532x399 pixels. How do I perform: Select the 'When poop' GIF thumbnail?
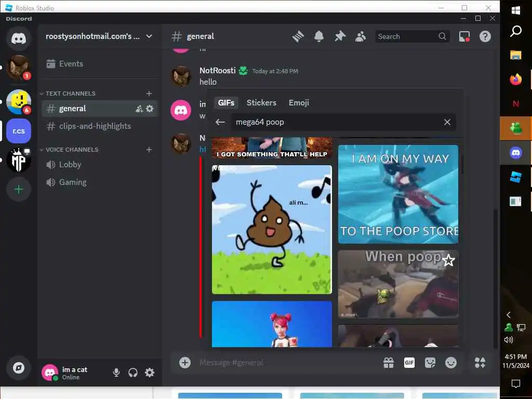(x=398, y=284)
